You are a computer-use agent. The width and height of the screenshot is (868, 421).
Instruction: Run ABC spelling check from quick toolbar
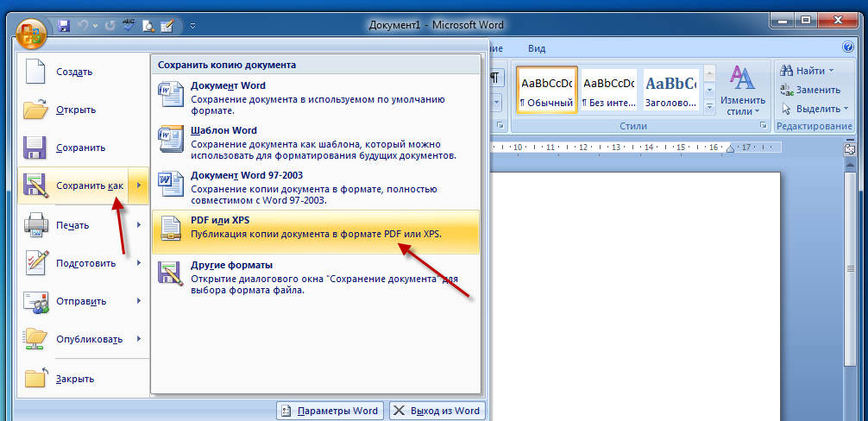129,25
